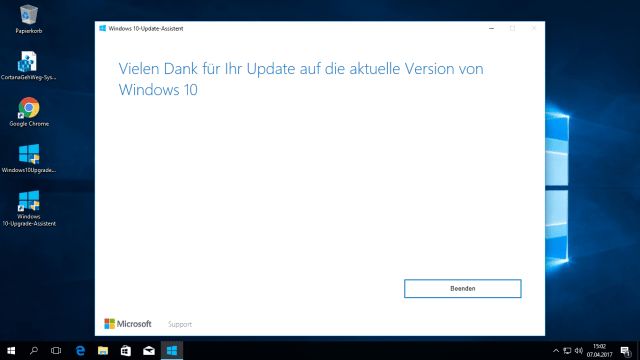Select the Google Chrome desktop shortcut
640x360 pixels.
29,112
